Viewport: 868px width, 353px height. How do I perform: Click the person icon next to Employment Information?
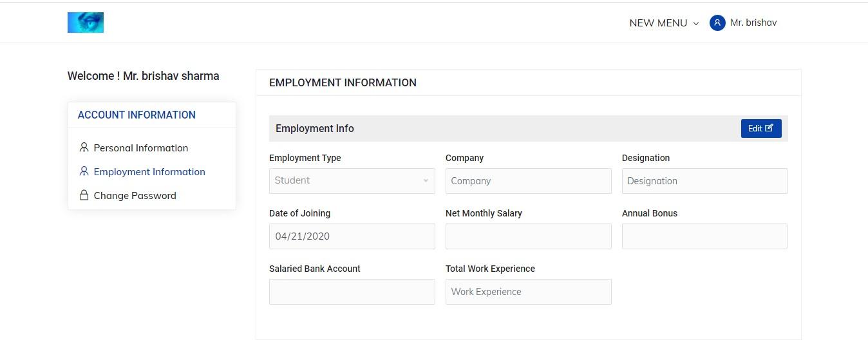coord(84,171)
